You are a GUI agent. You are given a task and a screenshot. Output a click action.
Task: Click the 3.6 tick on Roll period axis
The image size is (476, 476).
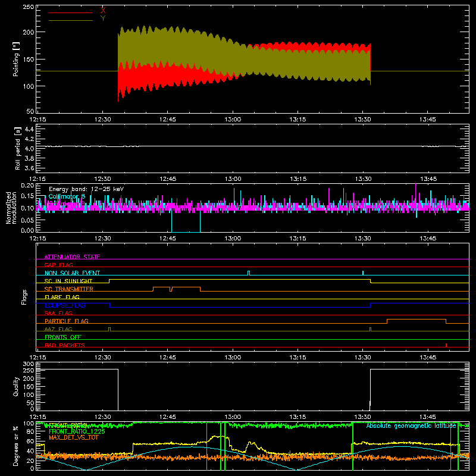(29, 168)
